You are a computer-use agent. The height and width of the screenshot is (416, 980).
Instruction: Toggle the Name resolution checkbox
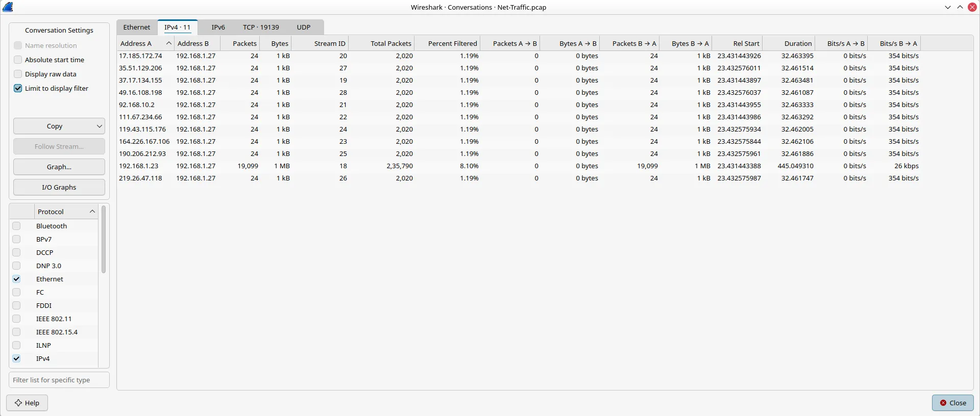[18, 45]
